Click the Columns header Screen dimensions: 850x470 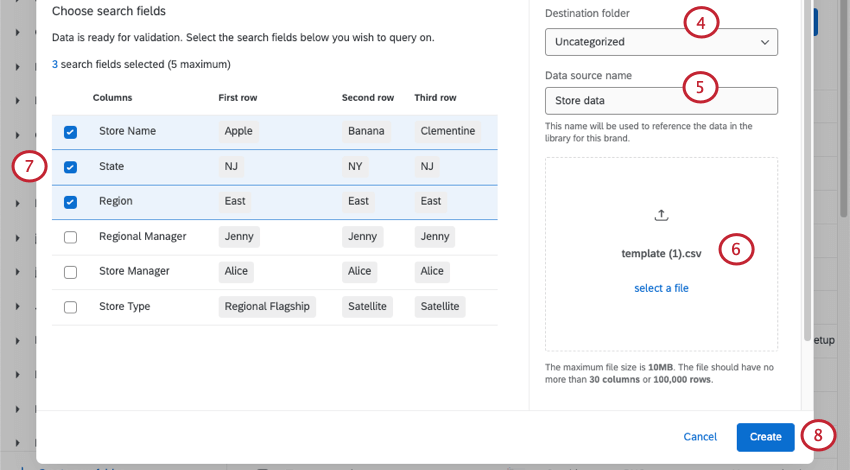112,98
